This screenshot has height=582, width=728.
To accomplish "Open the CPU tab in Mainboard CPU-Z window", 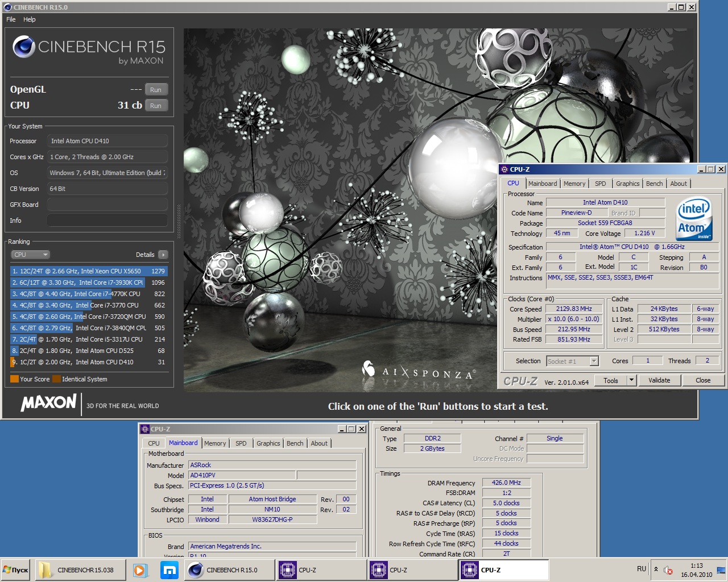I will [154, 443].
